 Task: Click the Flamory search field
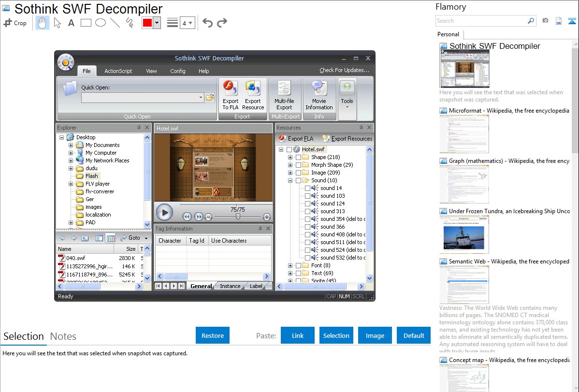pyautogui.click(x=481, y=21)
